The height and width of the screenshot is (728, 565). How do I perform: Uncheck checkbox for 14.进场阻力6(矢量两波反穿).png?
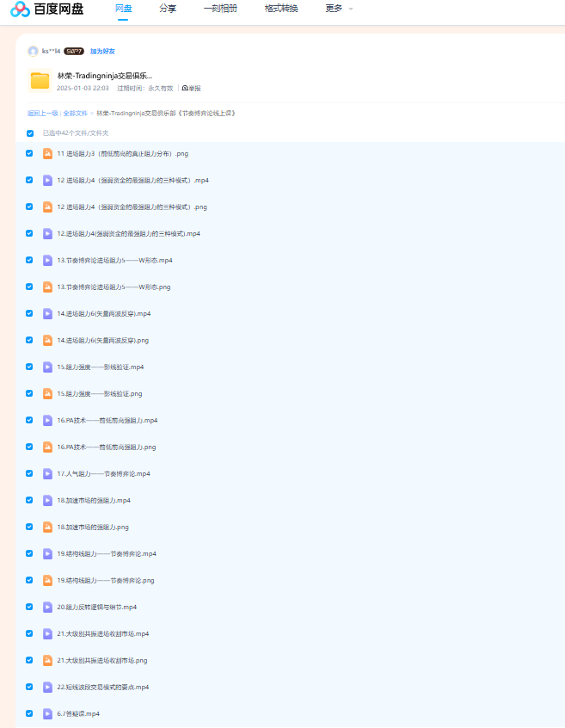pyautogui.click(x=29, y=340)
